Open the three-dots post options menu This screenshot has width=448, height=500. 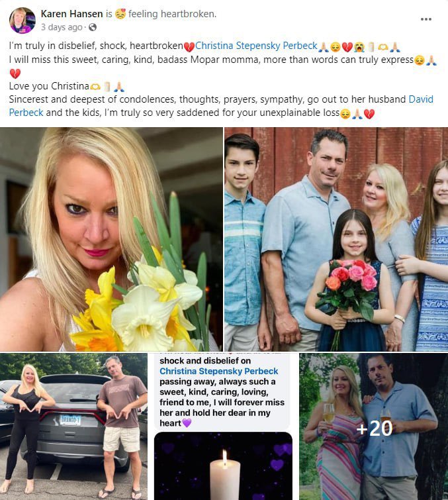426,19
